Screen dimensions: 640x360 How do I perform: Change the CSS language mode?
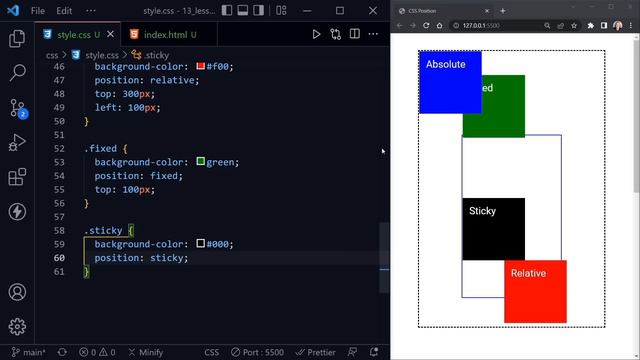211,352
